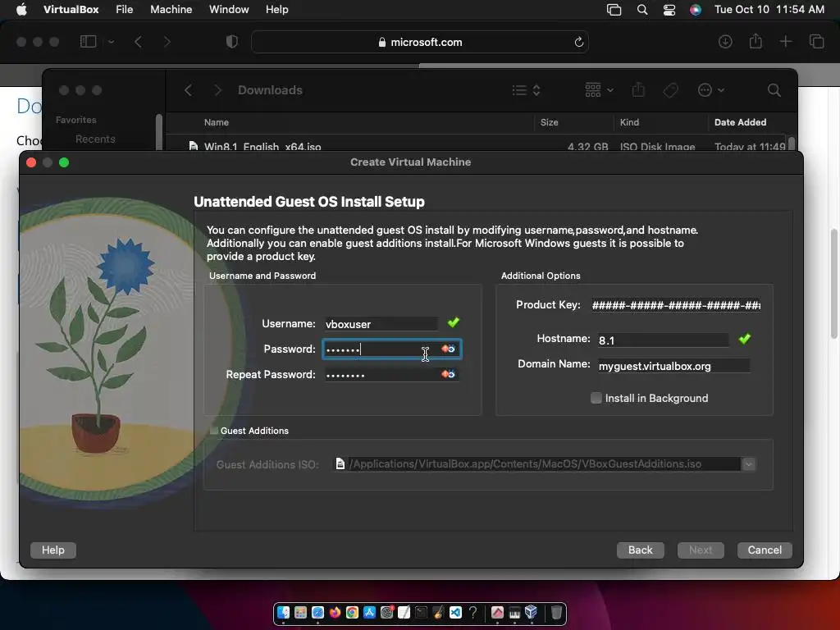Open the Apple menu

[x=21, y=10]
